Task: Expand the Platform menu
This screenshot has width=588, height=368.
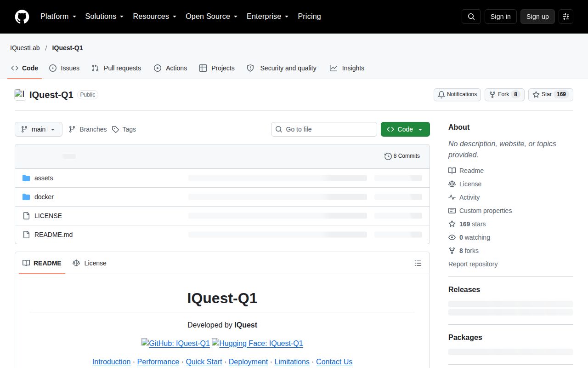Action: point(58,17)
